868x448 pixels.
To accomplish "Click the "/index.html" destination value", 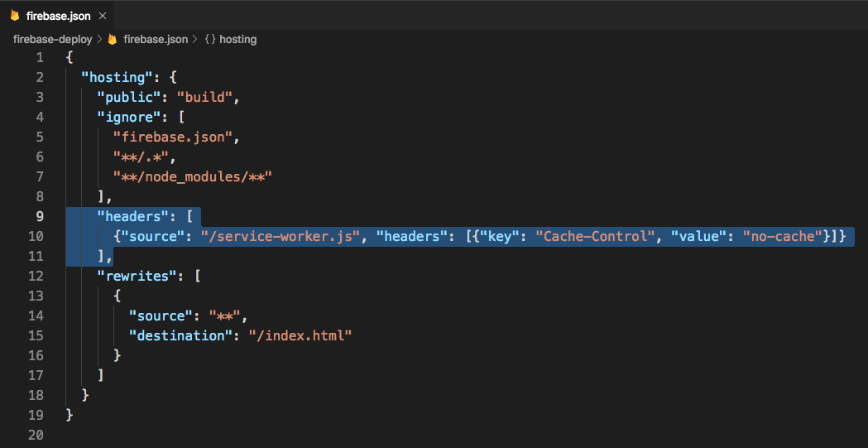I will 300,335.
